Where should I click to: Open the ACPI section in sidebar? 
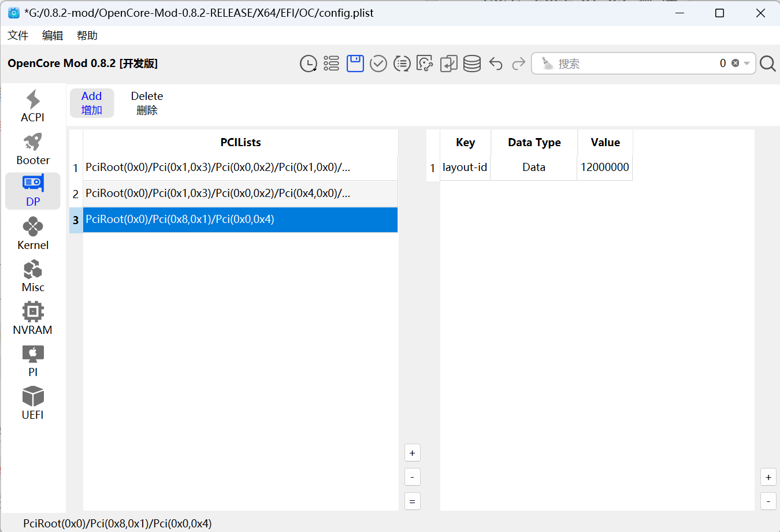tap(33, 106)
